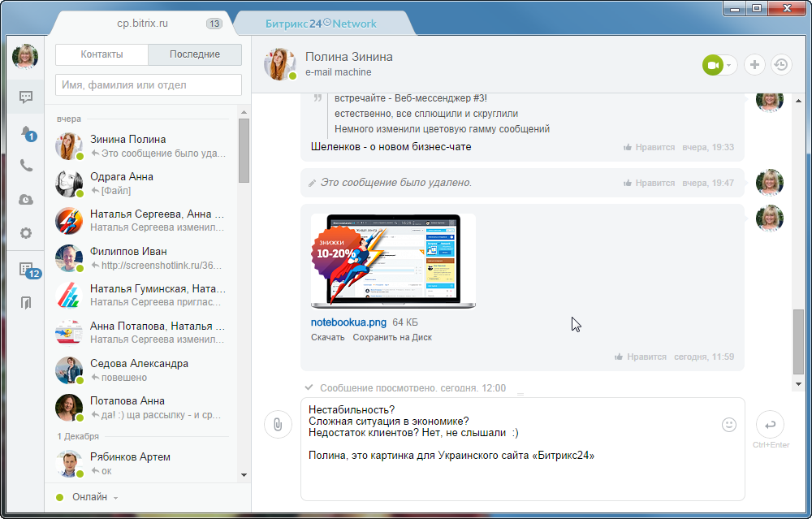Open notifications bell with badge 1
812x519 pixels.
pos(28,134)
